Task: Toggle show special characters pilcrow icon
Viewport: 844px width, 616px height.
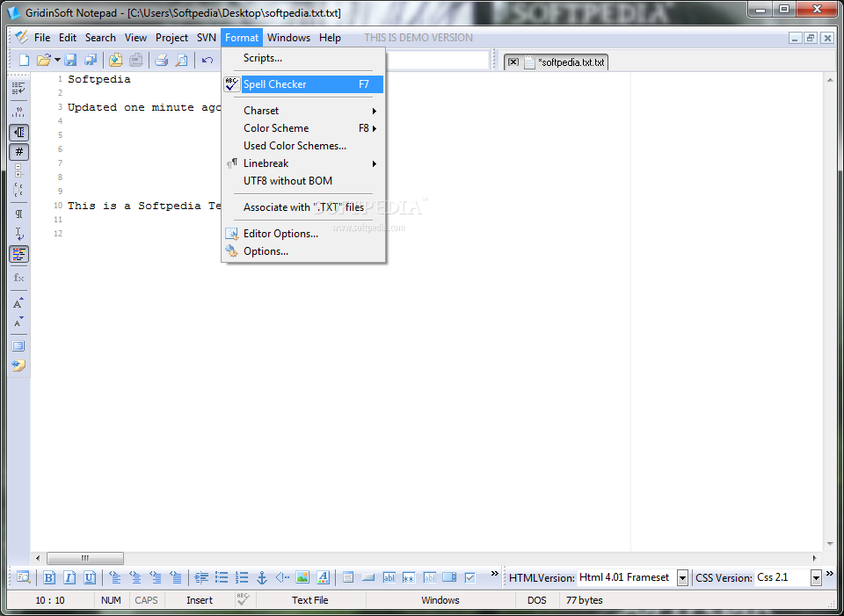Action: (18, 214)
